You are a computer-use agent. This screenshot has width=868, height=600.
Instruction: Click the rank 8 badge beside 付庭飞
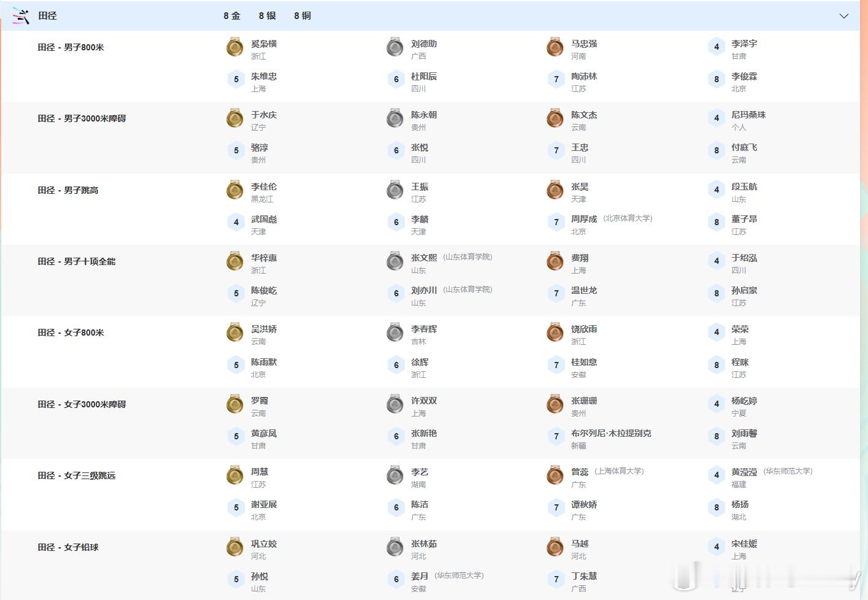[x=716, y=150]
